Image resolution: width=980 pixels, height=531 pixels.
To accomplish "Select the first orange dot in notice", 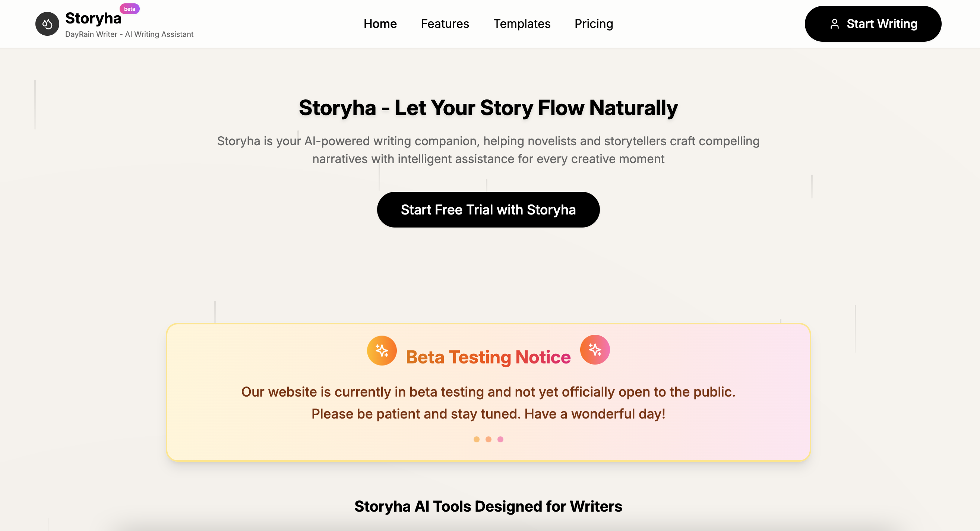I will pos(476,439).
